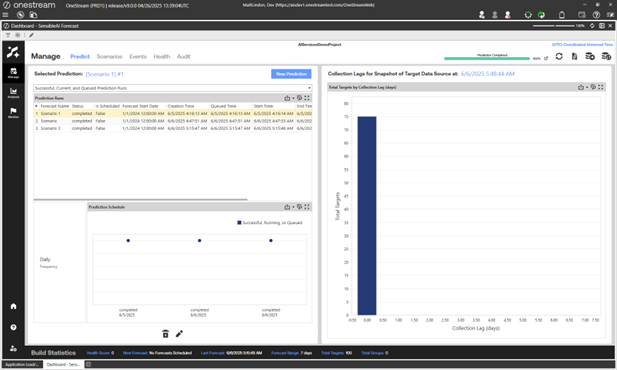Delete the selected prediction with the trash icon
This screenshot has height=370, width=617.
[x=165, y=334]
